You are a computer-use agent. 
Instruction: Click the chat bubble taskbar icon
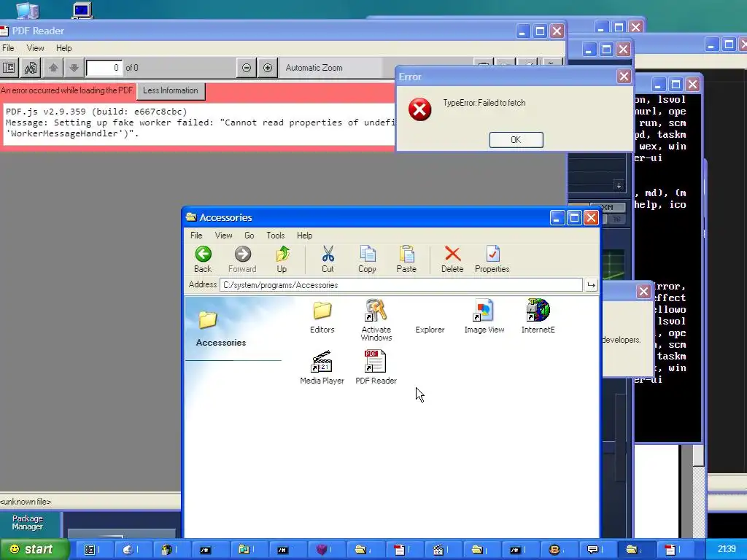pos(592,550)
